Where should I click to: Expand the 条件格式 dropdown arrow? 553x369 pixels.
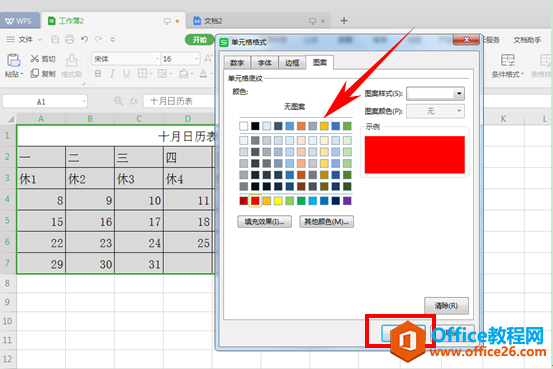point(522,74)
